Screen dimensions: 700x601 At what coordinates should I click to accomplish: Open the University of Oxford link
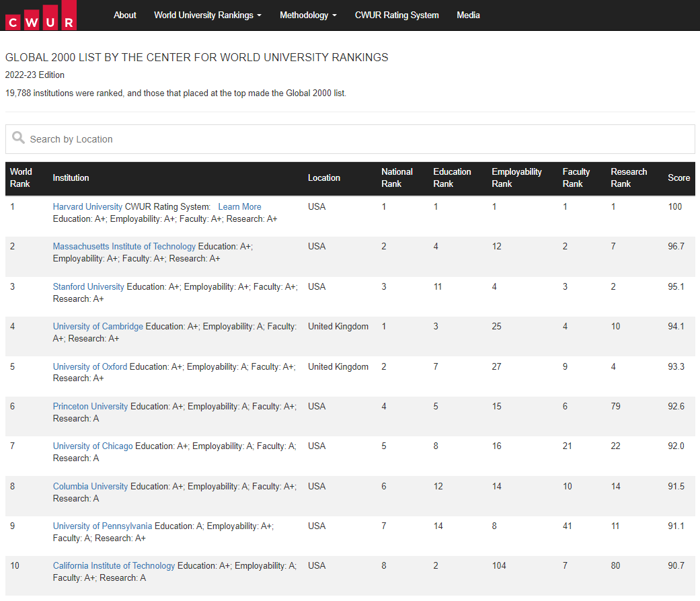tap(90, 366)
